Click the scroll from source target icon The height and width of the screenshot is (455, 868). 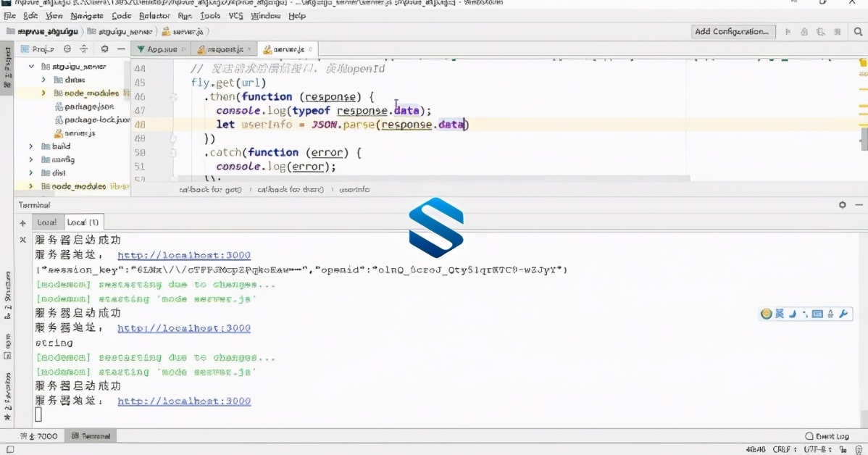[x=67, y=49]
